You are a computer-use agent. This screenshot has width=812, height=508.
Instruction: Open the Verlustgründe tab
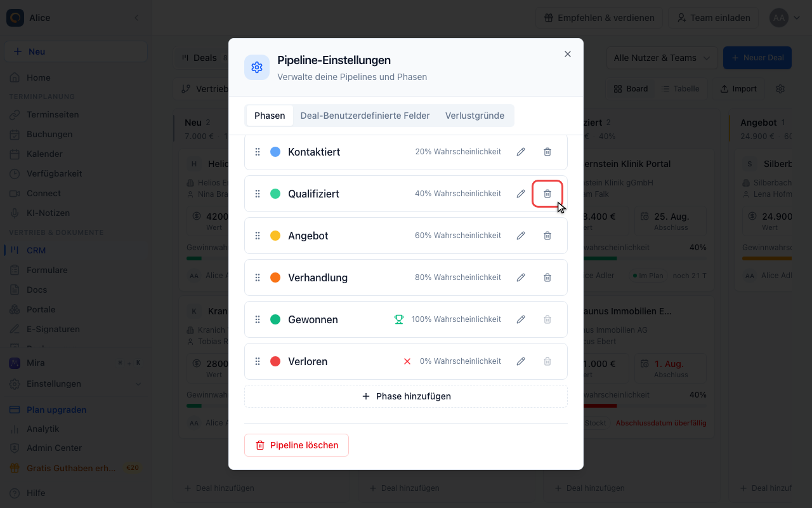point(475,116)
